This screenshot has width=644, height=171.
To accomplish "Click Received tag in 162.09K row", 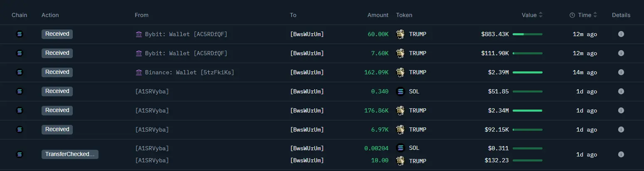I will point(57,72).
